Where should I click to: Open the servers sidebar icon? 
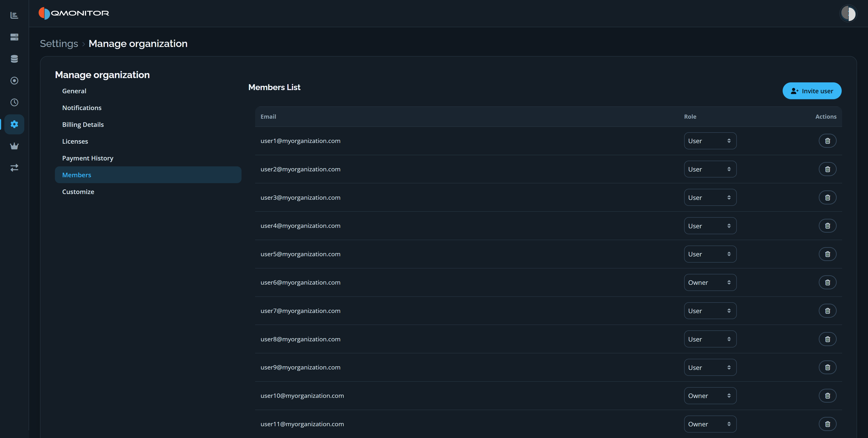[x=14, y=37]
